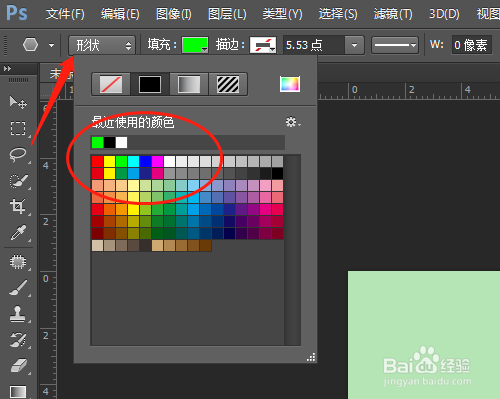
Task: Open the stroke line style dropdown
Action: pos(395,45)
